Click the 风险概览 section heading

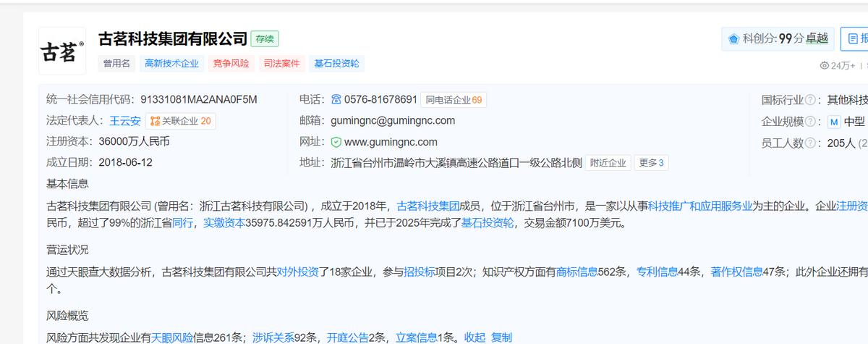click(67, 316)
